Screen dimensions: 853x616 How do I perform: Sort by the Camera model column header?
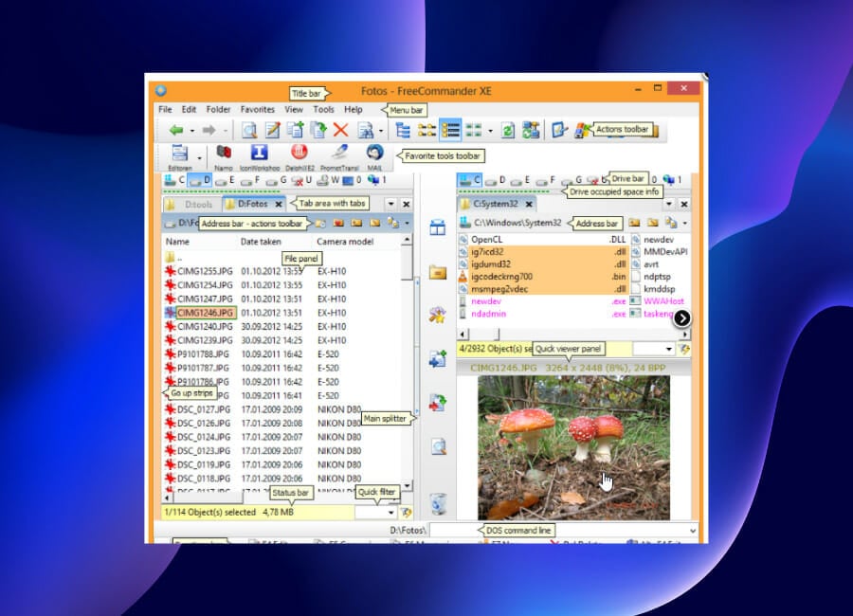(345, 241)
